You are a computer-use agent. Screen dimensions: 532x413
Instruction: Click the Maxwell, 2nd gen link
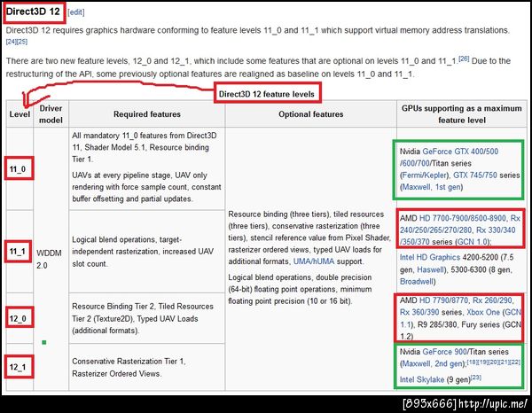pyautogui.click(x=433, y=364)
